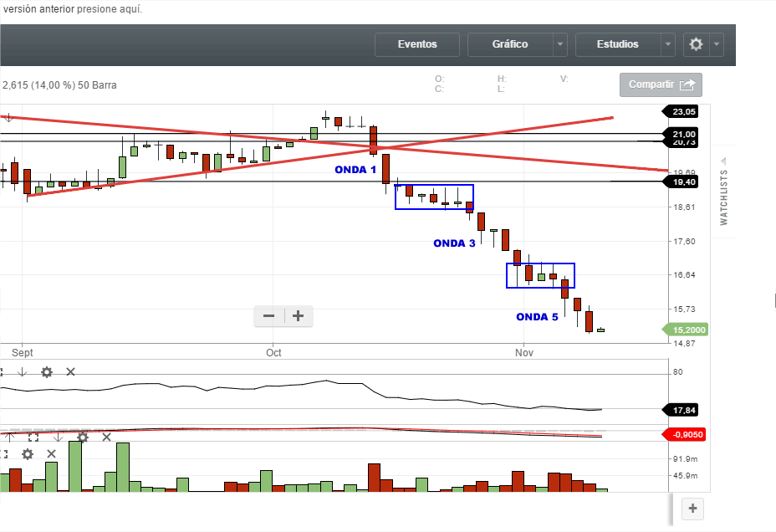Click the 17,60 price axis label

click(x=684, y=242)
